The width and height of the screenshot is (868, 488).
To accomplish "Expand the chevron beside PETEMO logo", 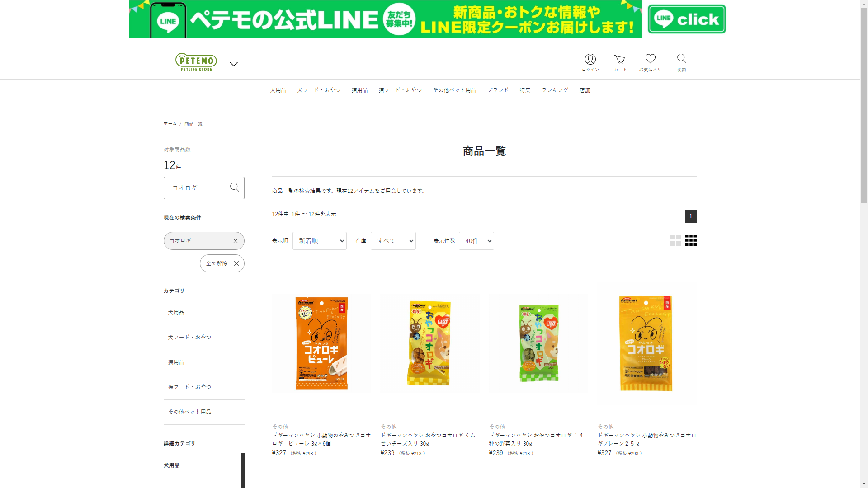I will click(x=233, y=64).
